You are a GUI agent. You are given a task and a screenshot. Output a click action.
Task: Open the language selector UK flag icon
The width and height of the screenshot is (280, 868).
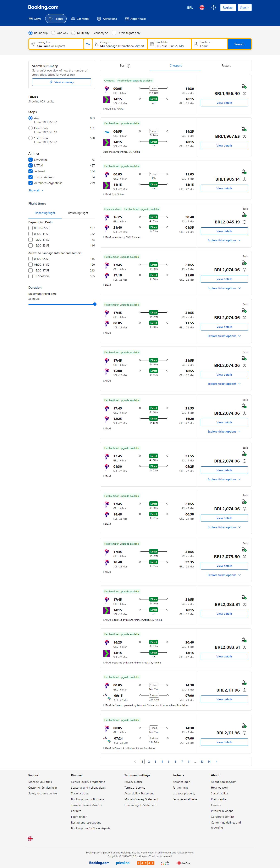(202, 7)
